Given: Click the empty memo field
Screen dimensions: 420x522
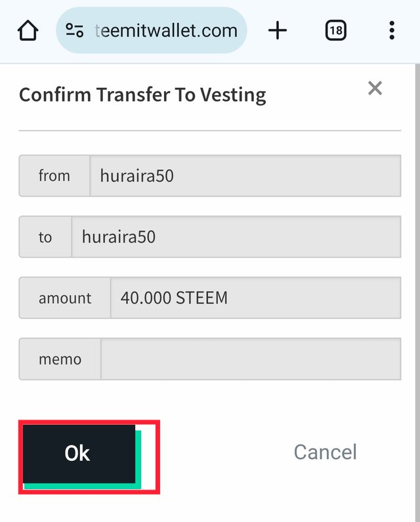Looking at the screenshot, I should (251, 359).
